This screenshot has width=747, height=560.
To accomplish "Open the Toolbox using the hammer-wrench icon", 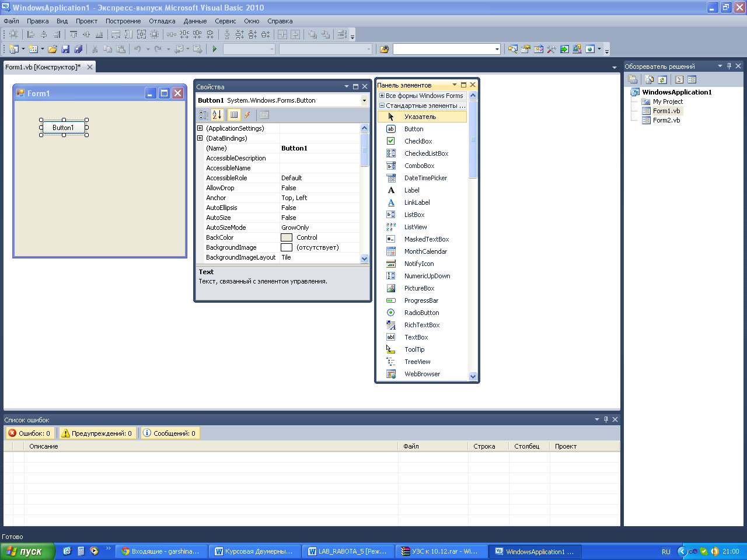I will tap(551, 49).
